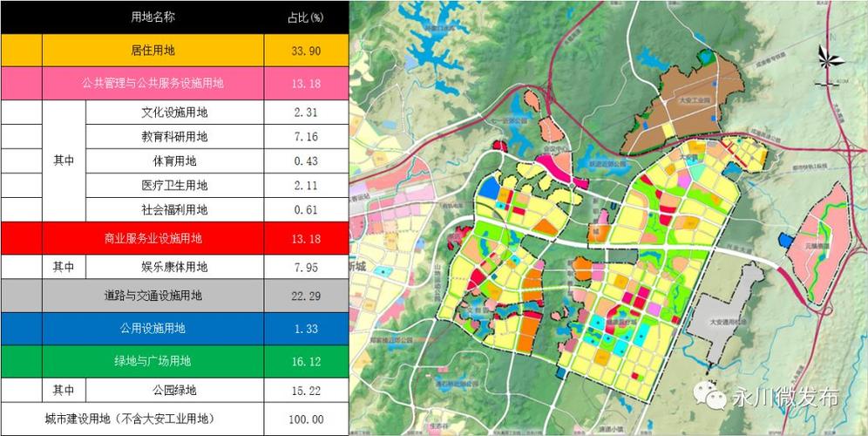
Task: Click the 100.00 total percentage cell
Action: pos(306,419)
